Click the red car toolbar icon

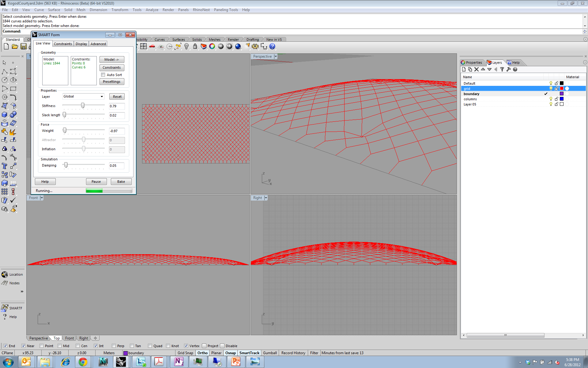[x=152, y=47]
